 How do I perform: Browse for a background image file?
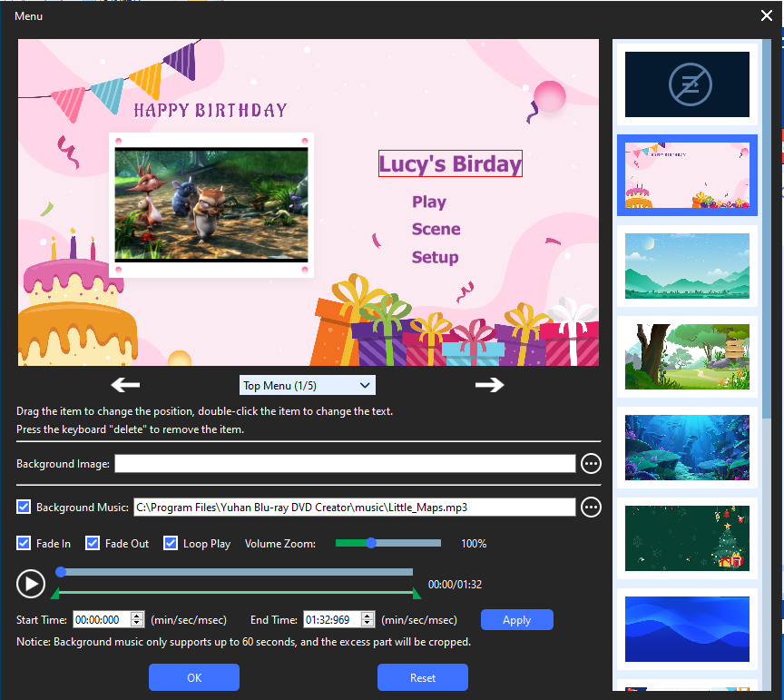coord(591,464)
